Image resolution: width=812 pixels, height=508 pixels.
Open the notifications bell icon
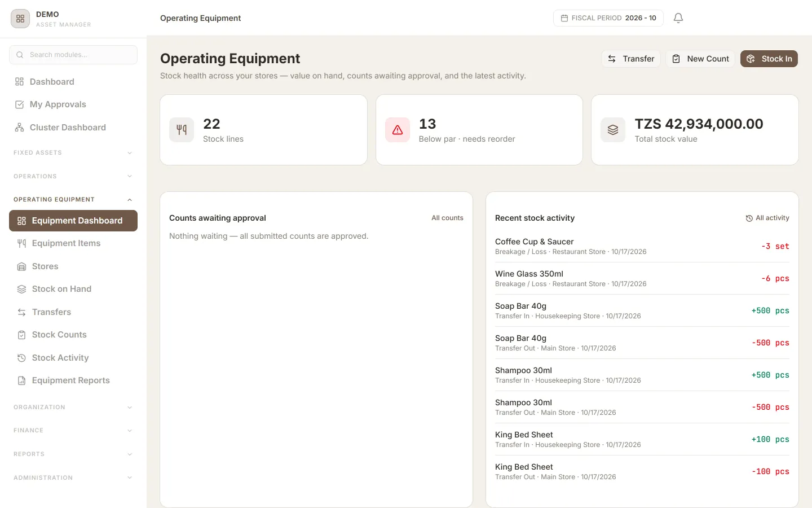coord(678,18)
